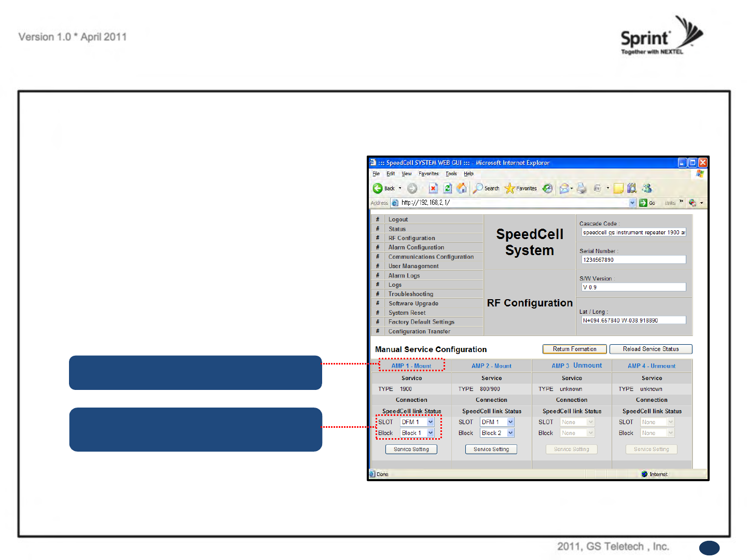Open Favorites with the star icon

click(x=509, y=188)
